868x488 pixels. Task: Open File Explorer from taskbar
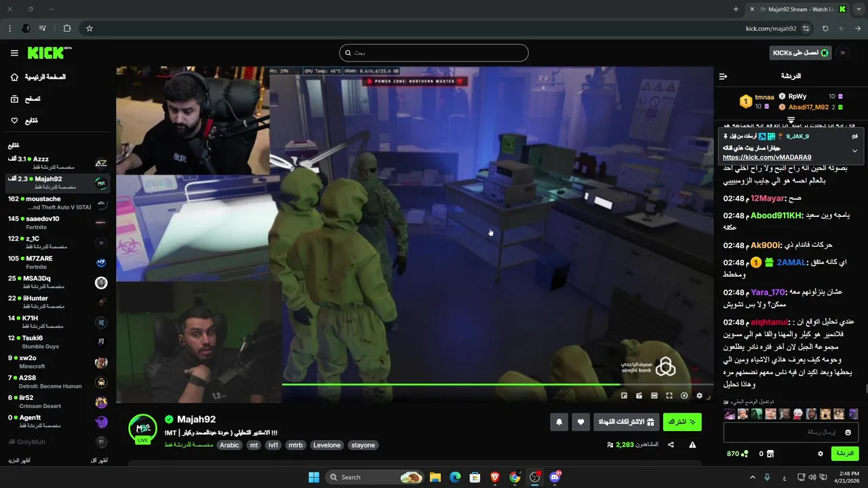(x=435, y=477)
